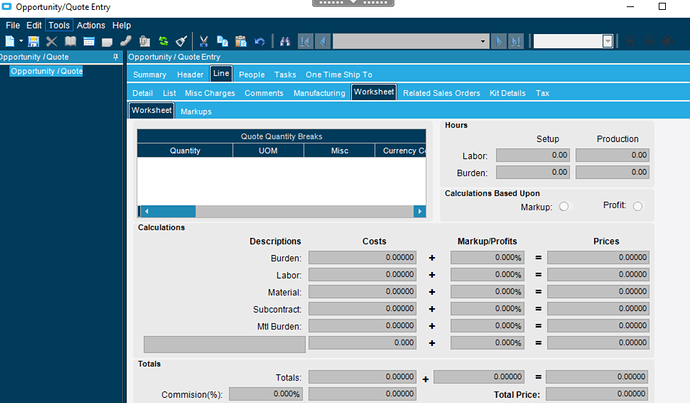The image size is (690, 403).
Task: Open the Tax sub-tab
Action: pyautogui.click(x=542, y=93)
